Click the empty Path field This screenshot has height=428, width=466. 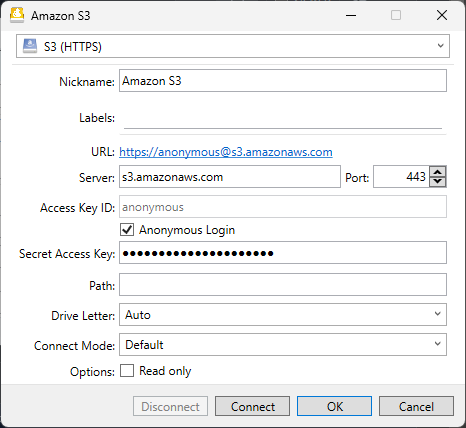click(x=283, y=285)
